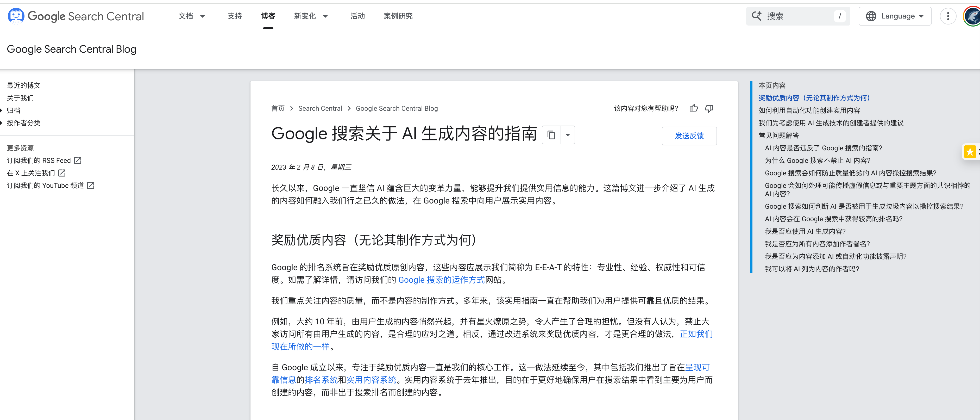This screenshot has height=420, width=980.
Task: Click the thumbs down not helpful icon
Action: pos(709,109)
